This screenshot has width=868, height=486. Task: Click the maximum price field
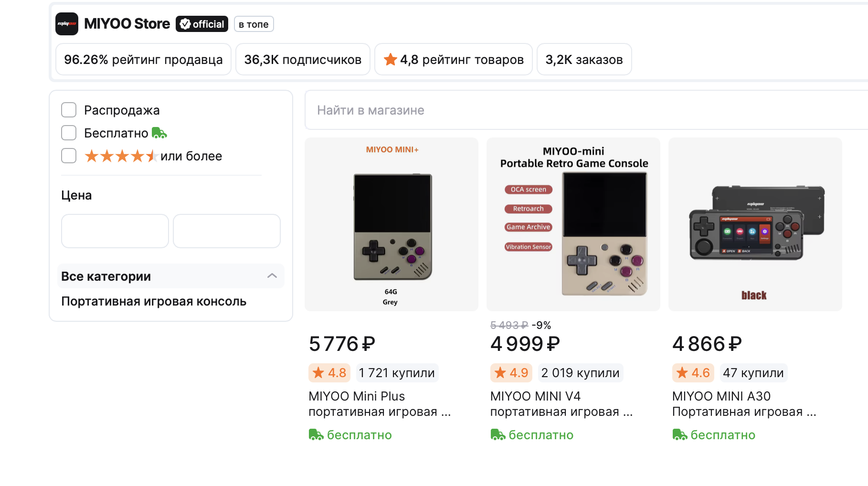[x=227, y=231]
